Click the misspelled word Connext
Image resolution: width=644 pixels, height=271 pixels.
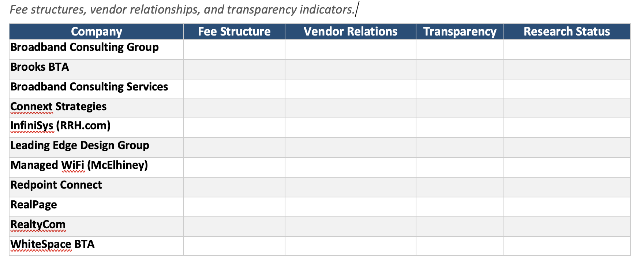coord(31,107)
